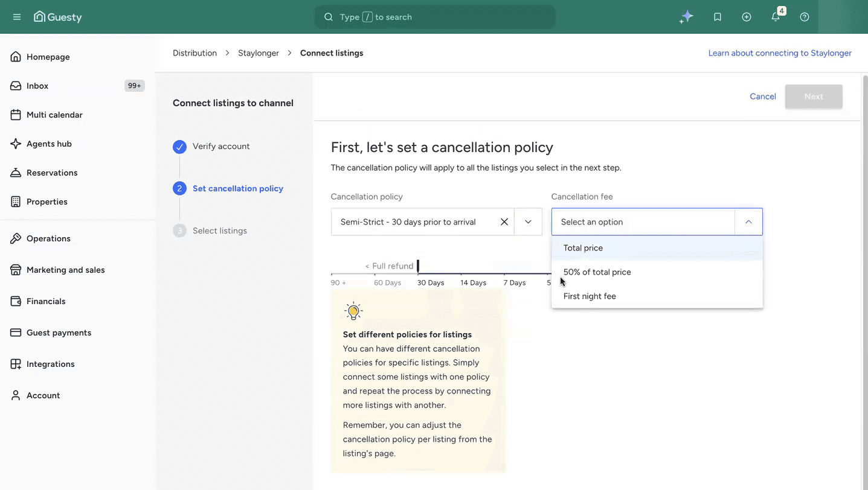Click the Connect listings breadcrumb text
The image size is (868, 490).
332,53
